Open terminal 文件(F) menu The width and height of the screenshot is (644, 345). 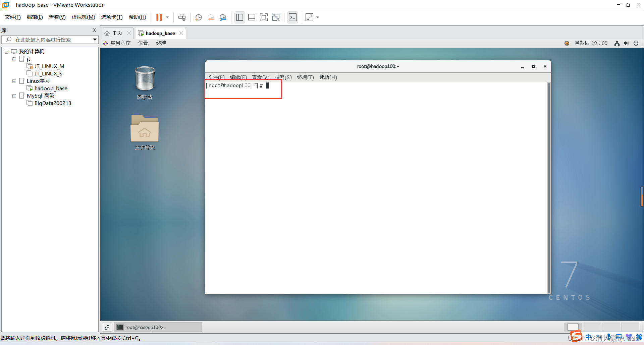[216, 77]
